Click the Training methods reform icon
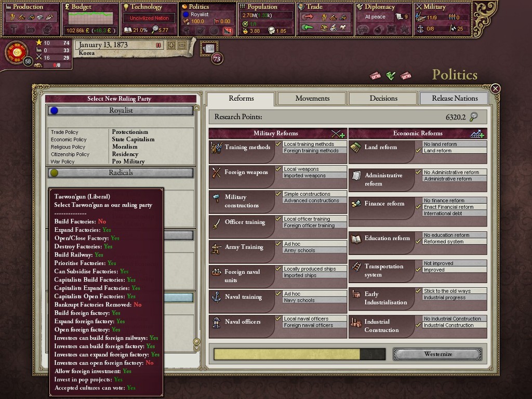This screenshot has width=532, height=399. click(x=216, y=148)
